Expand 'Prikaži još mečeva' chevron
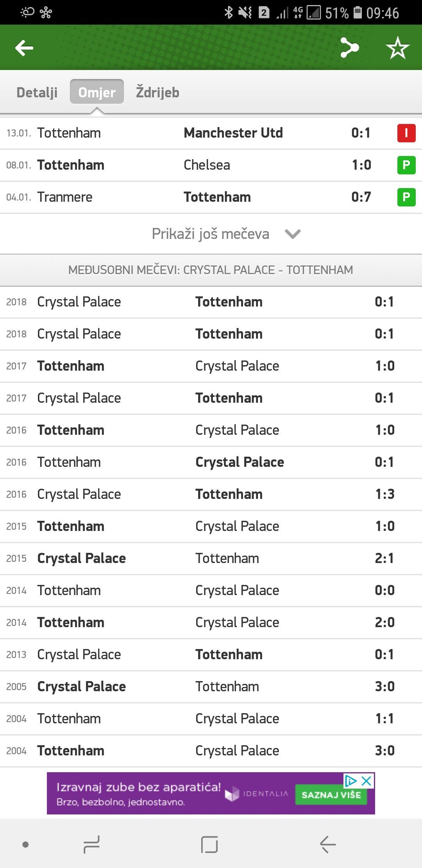422x868 pixels. 293,234
